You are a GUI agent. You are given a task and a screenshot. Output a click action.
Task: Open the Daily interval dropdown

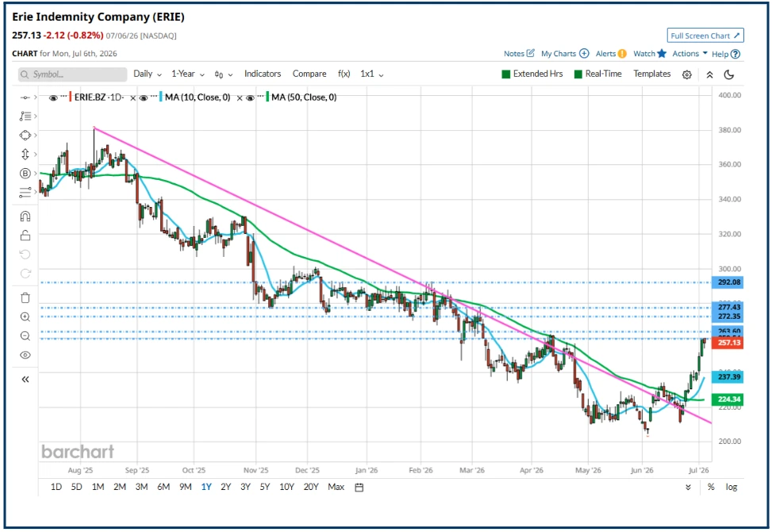coord(148,74)
